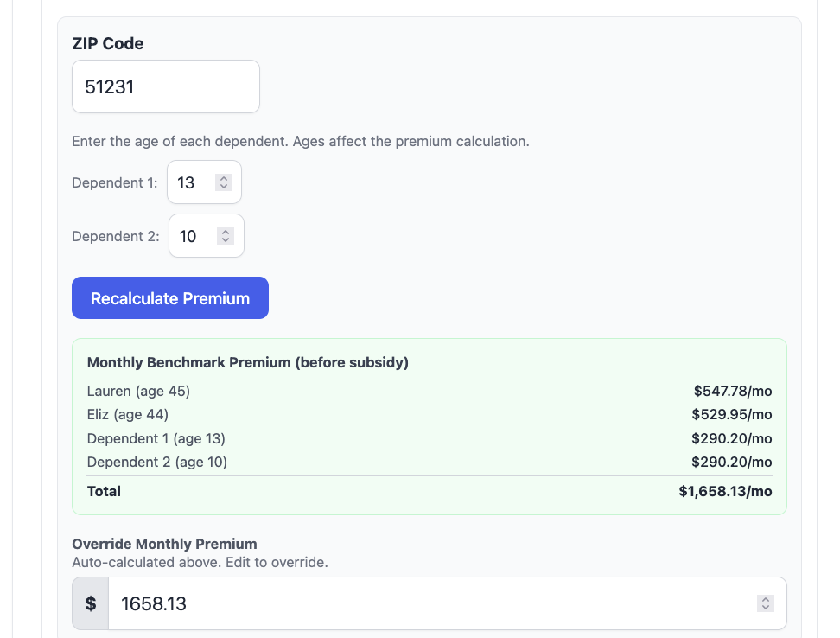Increment Dependent 1's age with the stepper
The image size is (840, 638).
coord(223,177)
